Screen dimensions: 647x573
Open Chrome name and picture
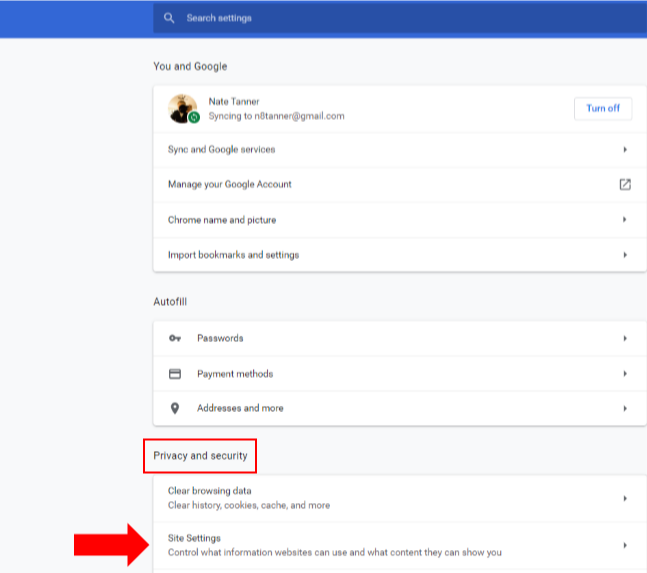point(222,220)
